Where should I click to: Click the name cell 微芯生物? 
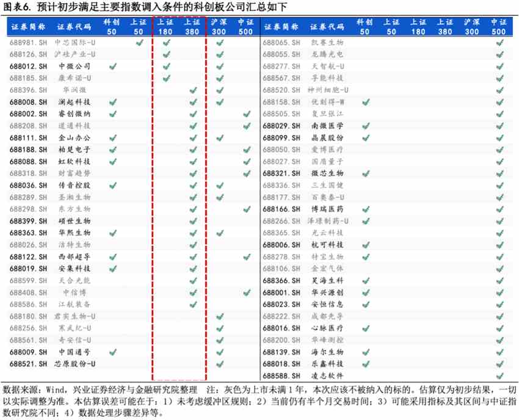coord(327,173)
